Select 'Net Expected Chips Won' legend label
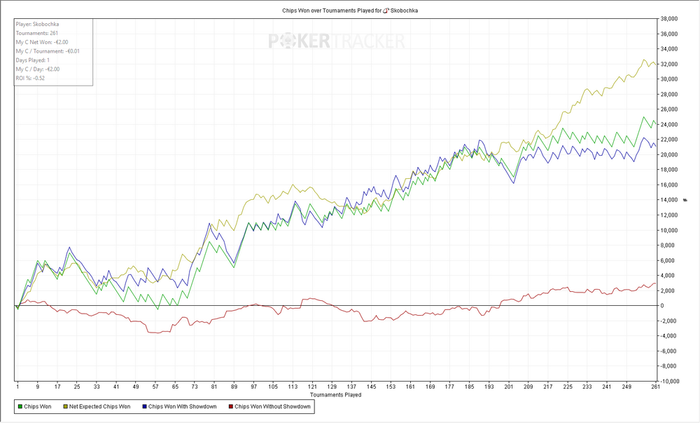 pyautogui.click(x=100, y=406)
